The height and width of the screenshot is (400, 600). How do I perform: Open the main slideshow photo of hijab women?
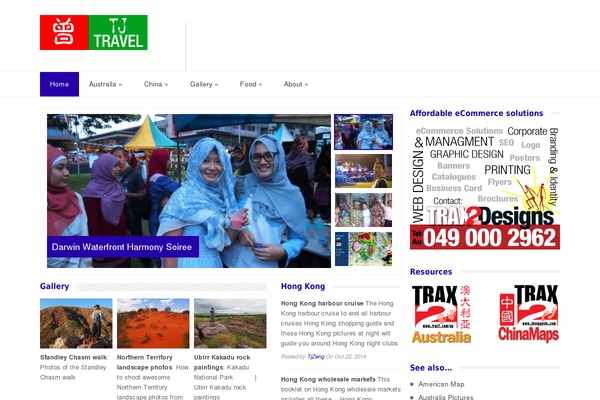point(189,191)
